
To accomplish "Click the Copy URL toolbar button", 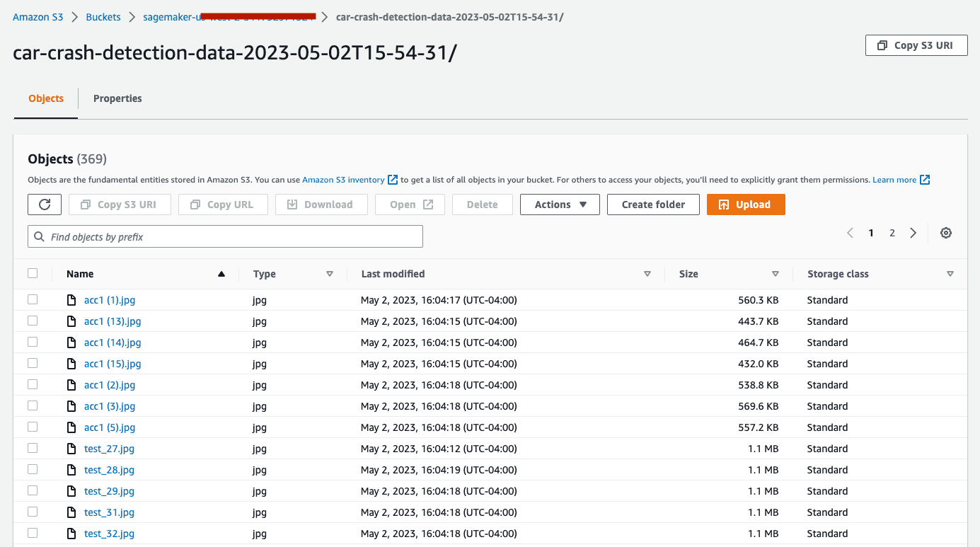I will click(222, 205).
